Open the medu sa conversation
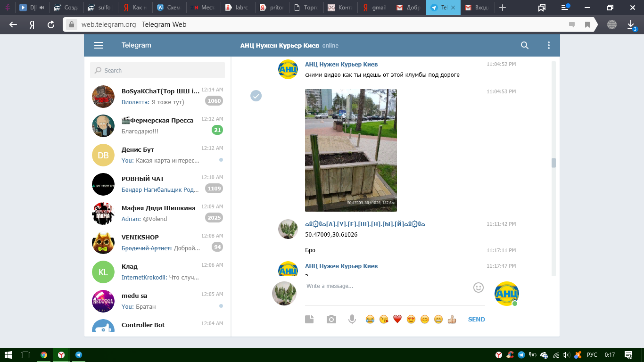 (x=157, y=301)
